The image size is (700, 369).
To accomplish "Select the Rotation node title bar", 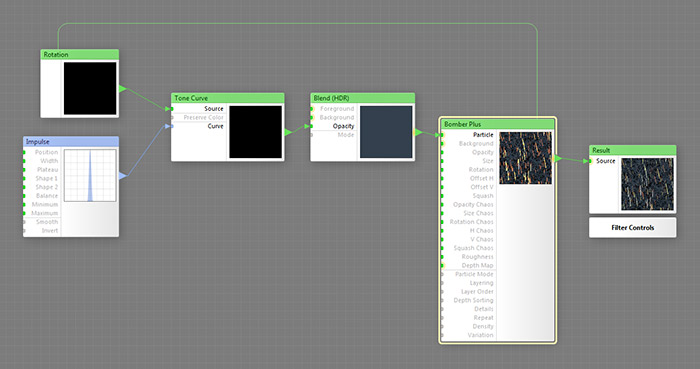I will click(79, 54).
